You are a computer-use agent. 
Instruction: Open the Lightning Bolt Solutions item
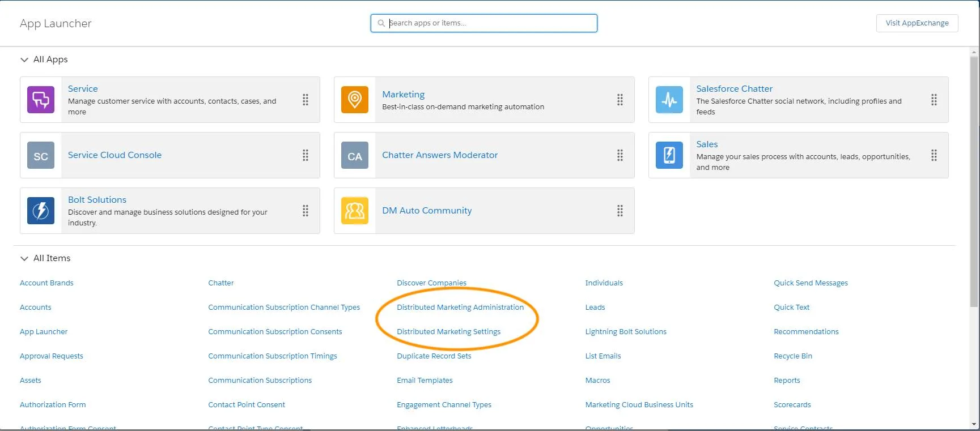pos(626,331)
